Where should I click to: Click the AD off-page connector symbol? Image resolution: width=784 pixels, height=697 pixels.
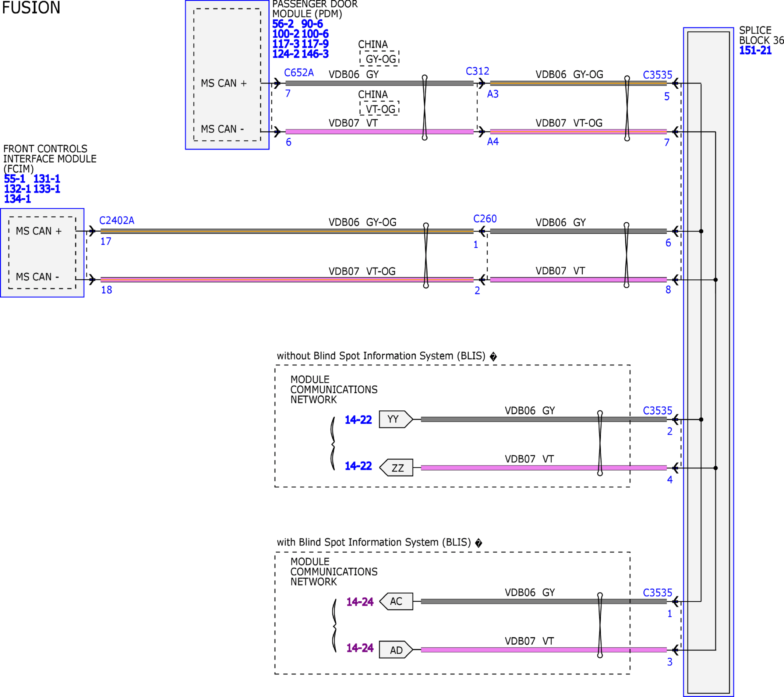[x=396, y=650]
